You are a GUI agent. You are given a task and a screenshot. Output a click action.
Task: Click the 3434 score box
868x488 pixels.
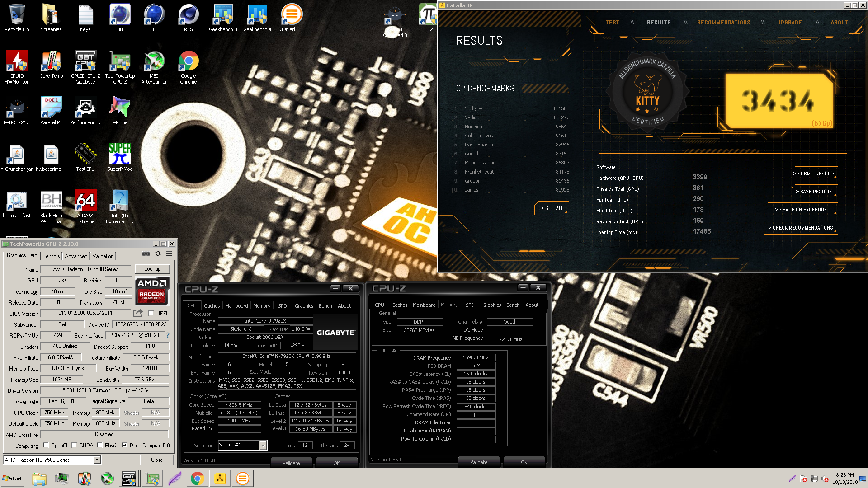click(x=779, y=101)
